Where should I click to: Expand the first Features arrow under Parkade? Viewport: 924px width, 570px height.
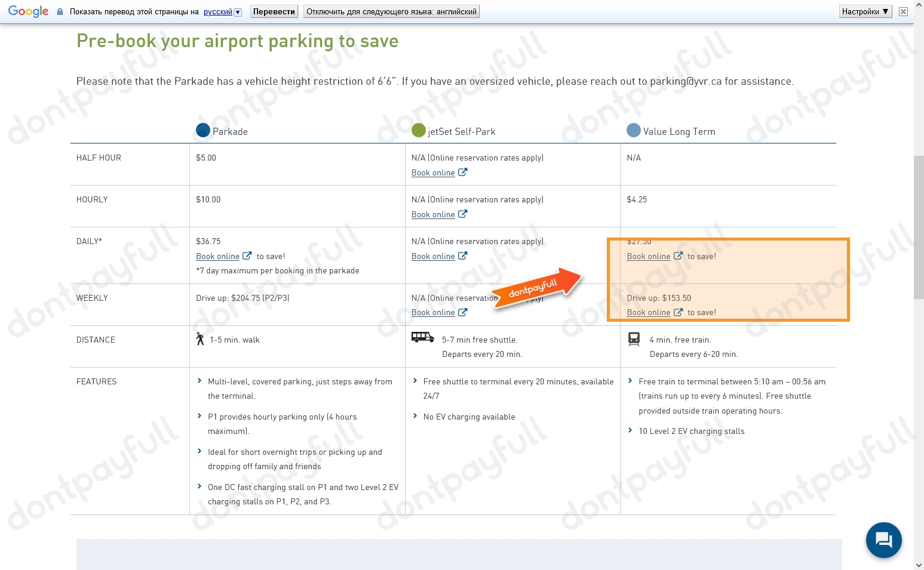[x=199, y=381]
